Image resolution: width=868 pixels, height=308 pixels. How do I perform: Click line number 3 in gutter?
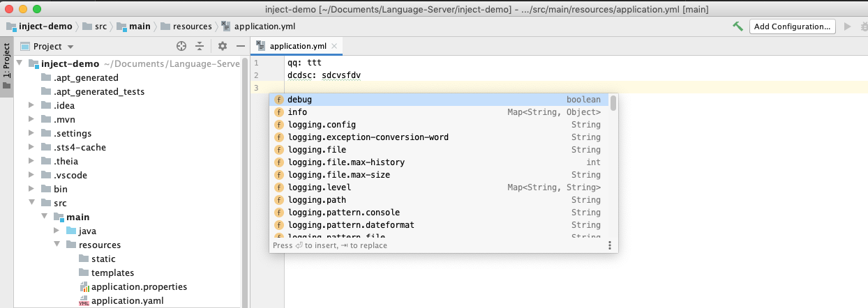click(256, 87)
